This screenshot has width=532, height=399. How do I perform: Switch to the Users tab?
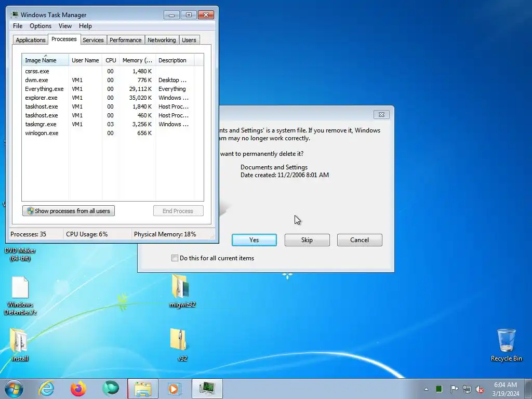(189, 40)
